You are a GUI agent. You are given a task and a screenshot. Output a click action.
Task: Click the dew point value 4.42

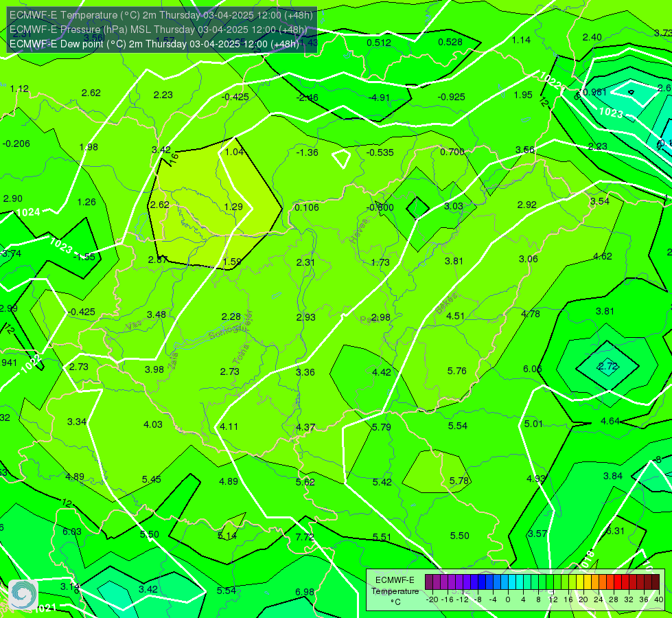tap(382, 372)
